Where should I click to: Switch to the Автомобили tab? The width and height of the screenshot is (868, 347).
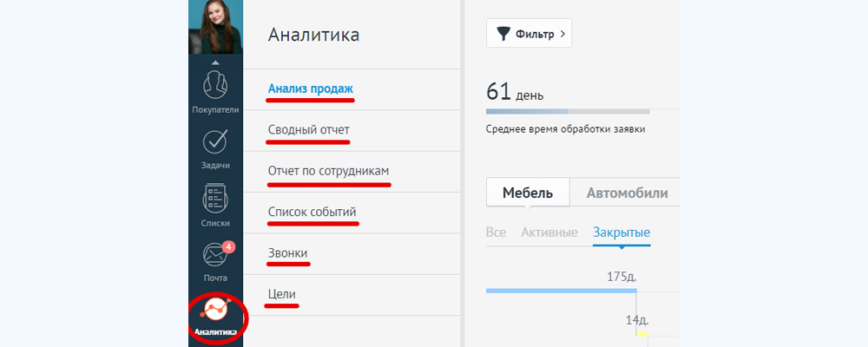(x=627, y=193)
